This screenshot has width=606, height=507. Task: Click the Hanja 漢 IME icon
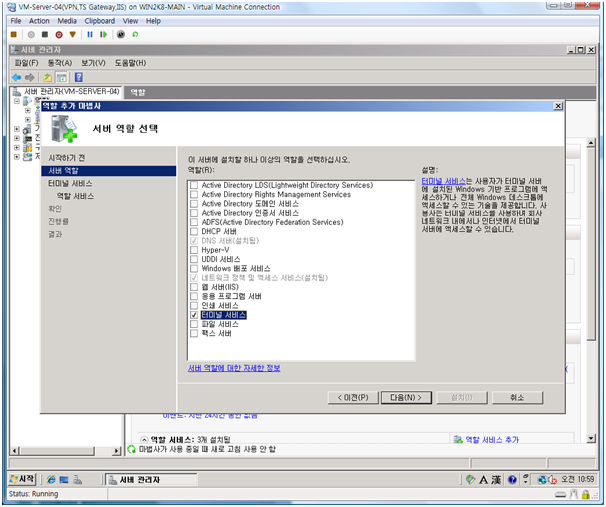[x=496, y=480]
